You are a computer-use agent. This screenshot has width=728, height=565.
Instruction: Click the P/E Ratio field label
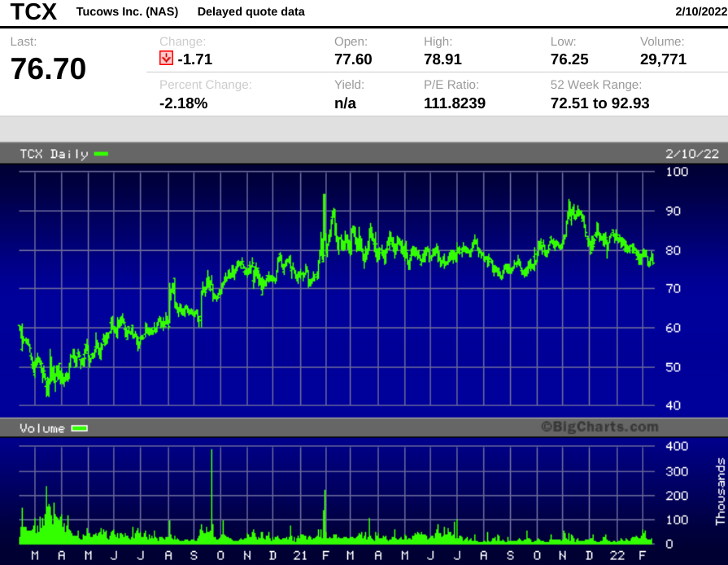451,85
